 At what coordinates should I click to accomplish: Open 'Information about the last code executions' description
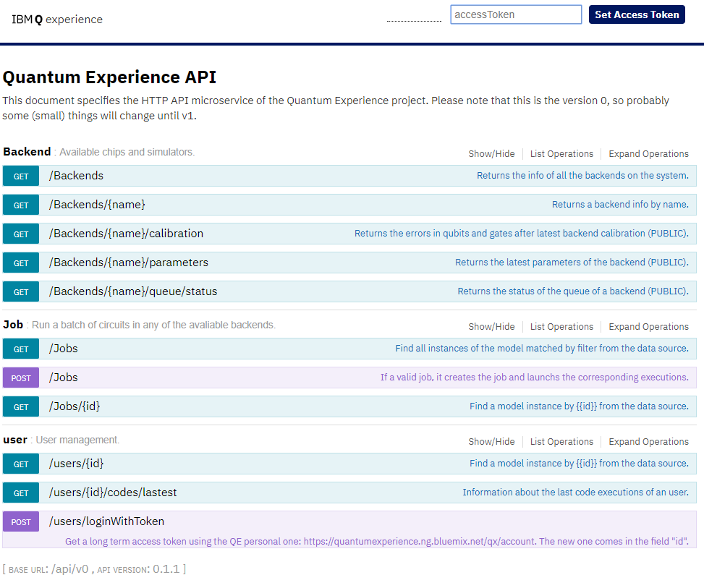[x=575, y=493]
